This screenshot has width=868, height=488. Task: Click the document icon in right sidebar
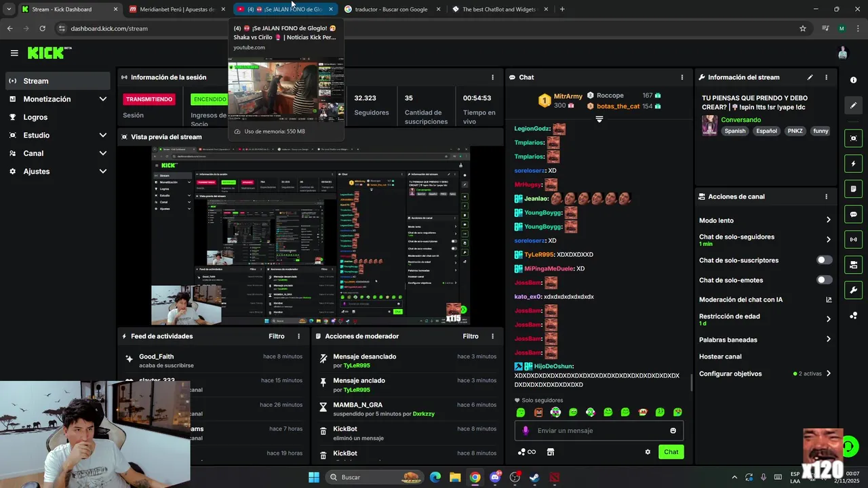coord(853,188)
